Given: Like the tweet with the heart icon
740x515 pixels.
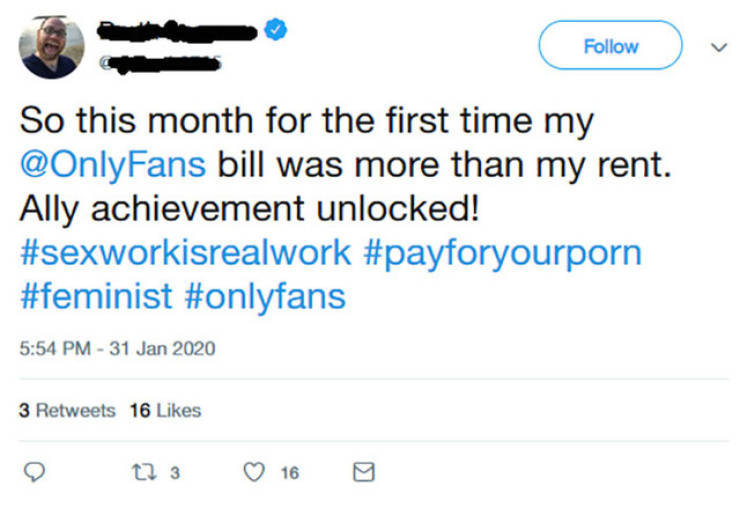Looking at the screenshot, I should [x=255, y=472].
